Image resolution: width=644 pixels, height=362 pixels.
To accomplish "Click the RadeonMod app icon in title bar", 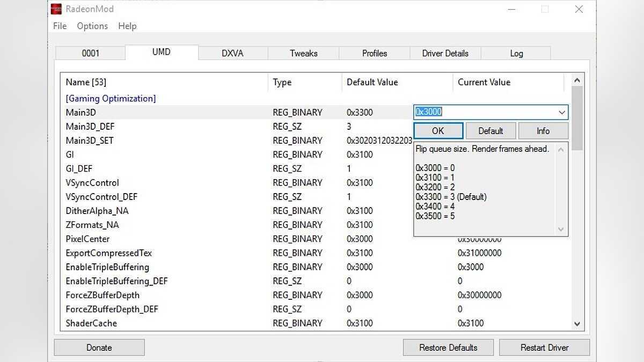I will [x=56, y=9].
